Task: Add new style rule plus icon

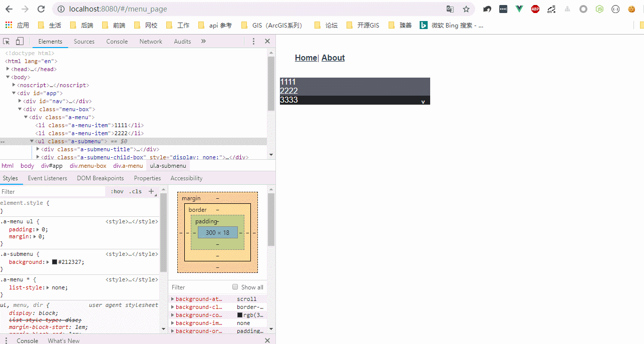Action: (151, 191)
